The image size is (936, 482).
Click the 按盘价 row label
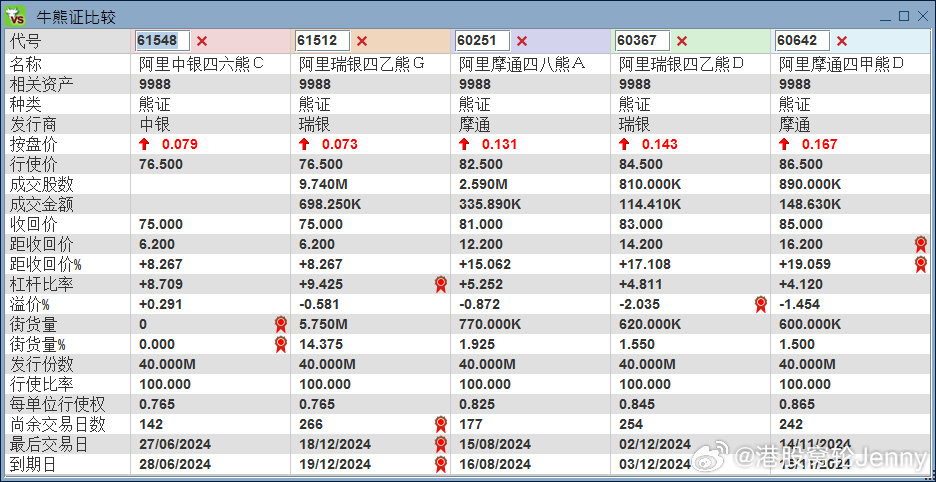(x=33, y=144)
